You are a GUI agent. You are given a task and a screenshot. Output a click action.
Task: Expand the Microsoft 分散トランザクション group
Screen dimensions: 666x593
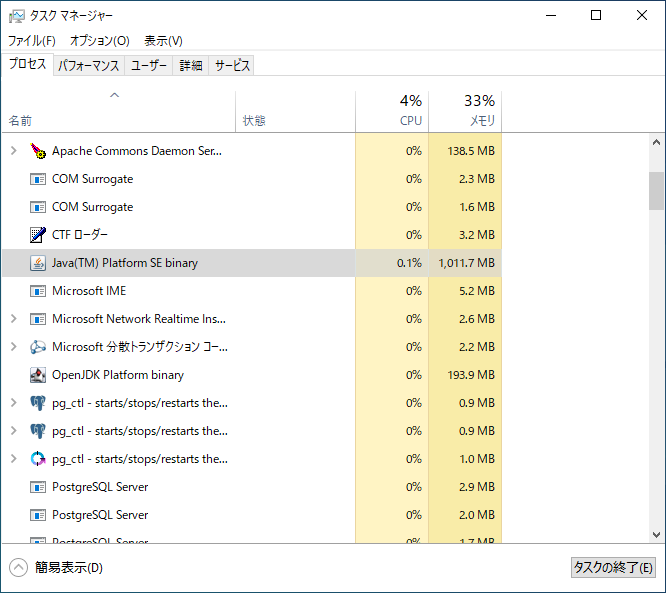(14, 347)
